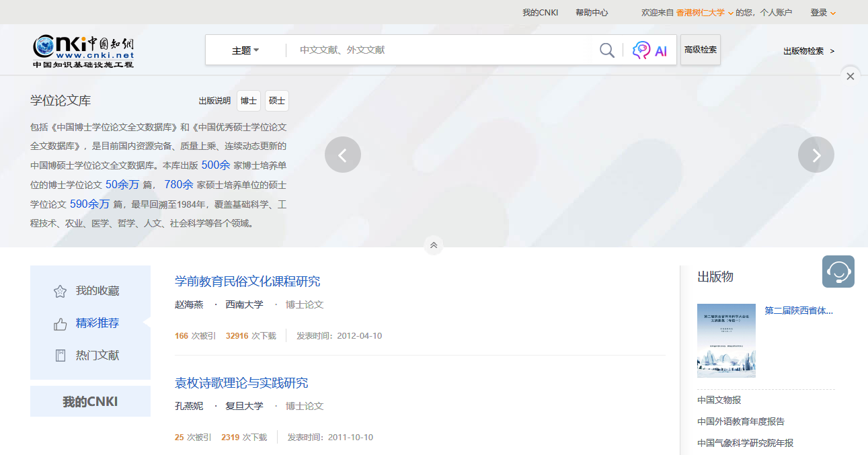Open the 第二届陕西省 publication cover thumbnail

coord(726,340)
